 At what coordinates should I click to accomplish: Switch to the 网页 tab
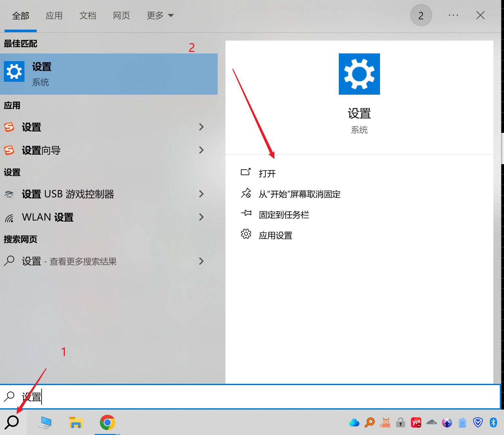(121, 15)
